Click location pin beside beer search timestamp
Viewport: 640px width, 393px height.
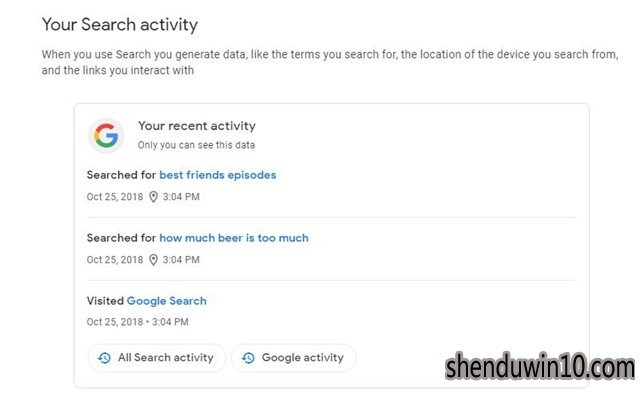click(153, 260)
